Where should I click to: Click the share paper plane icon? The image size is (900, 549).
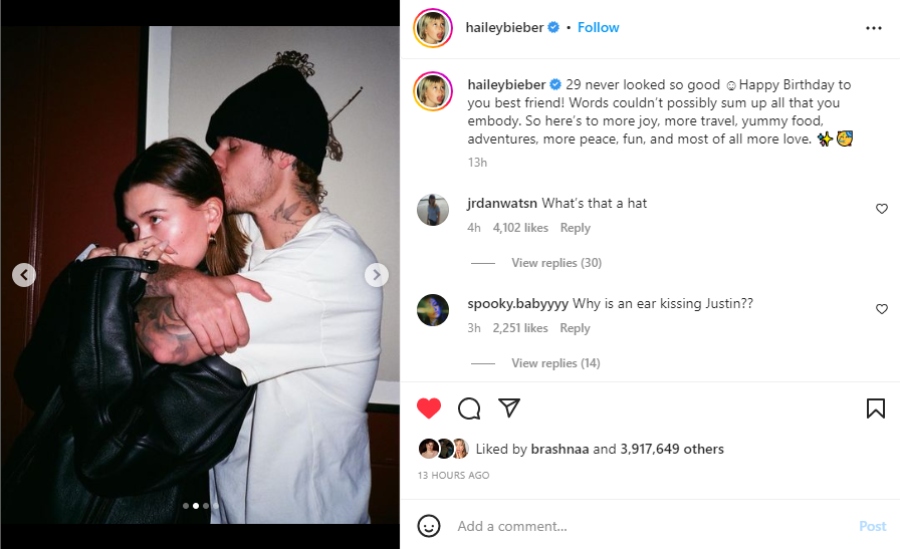(509, 408)
